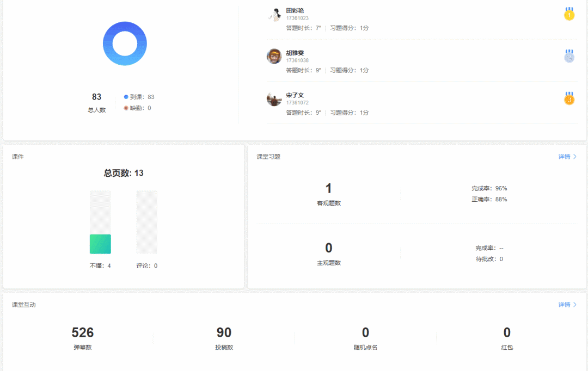Click student ID 17361072
Image resolution: width=588 pixels, height=371 pixels.
coord(297,103)
